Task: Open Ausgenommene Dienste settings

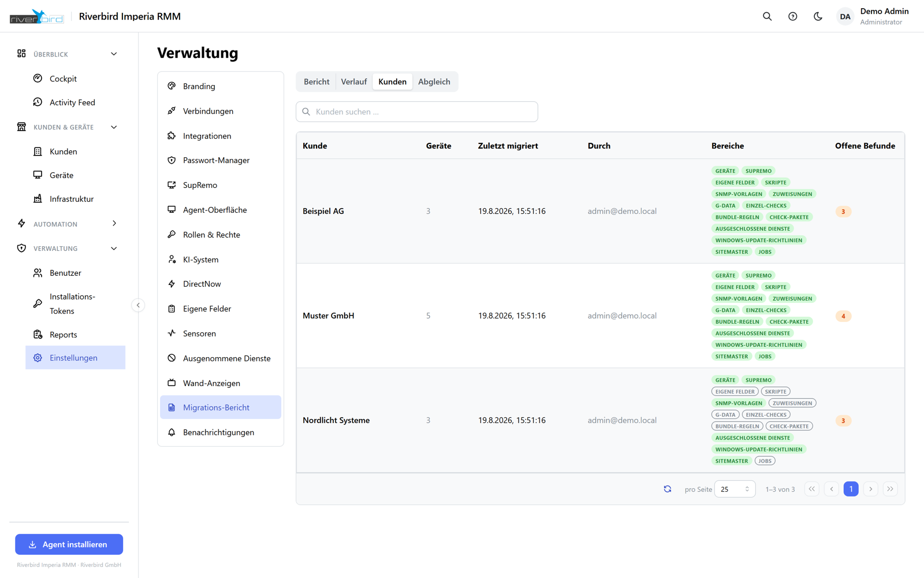Action: pos(221,358)
